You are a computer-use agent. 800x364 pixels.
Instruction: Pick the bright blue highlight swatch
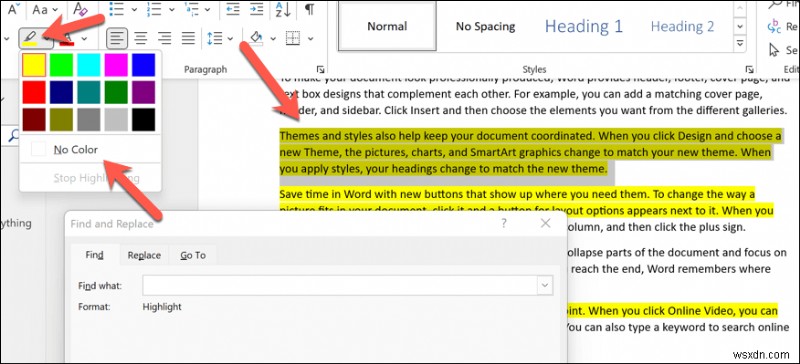pyautogui.click(x=143, y=65)
